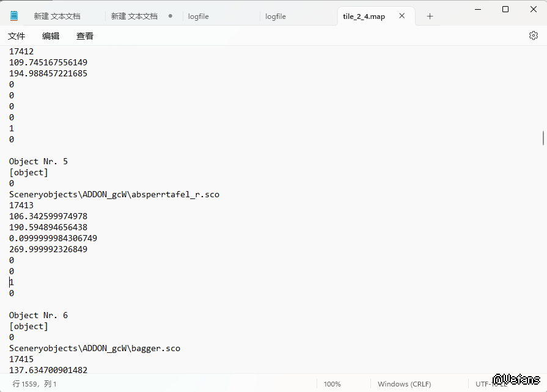
Task: Click the line and column indicator 行 1559
Action: pos(35,384)
